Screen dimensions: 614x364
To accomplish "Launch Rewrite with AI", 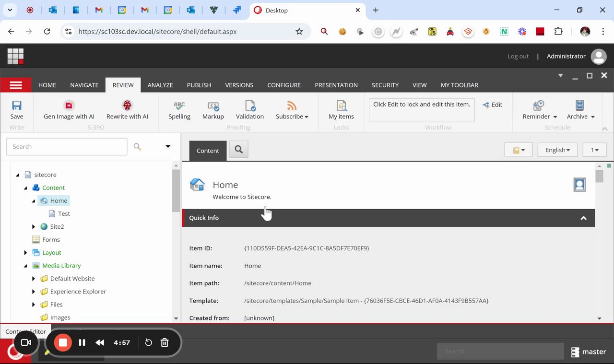I will (127, 110).
